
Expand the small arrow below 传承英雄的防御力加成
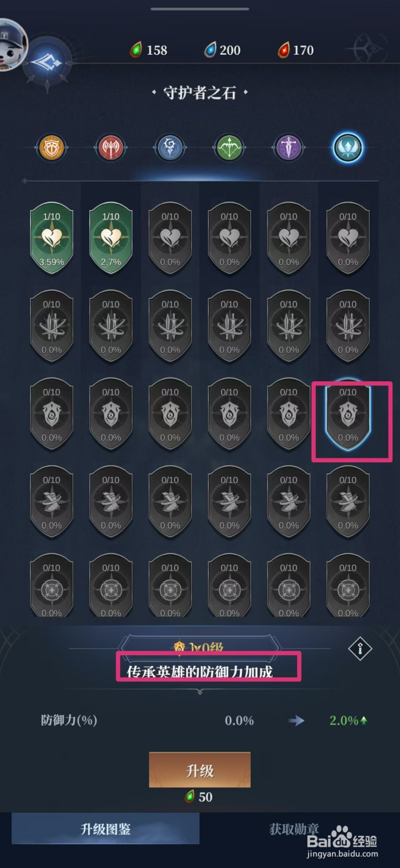(200, 692)
